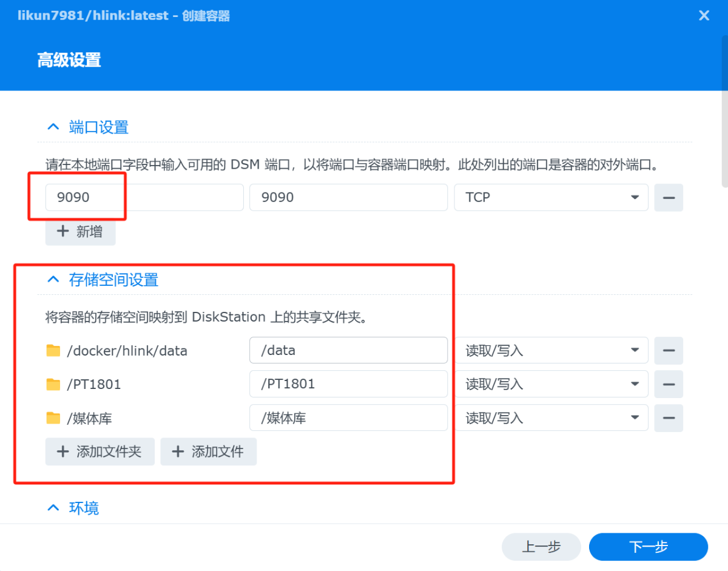Image resolution: width=728 pixels, height=571 pixels.
Task: Collapse the 环境 section
Action: coord(53,508)
